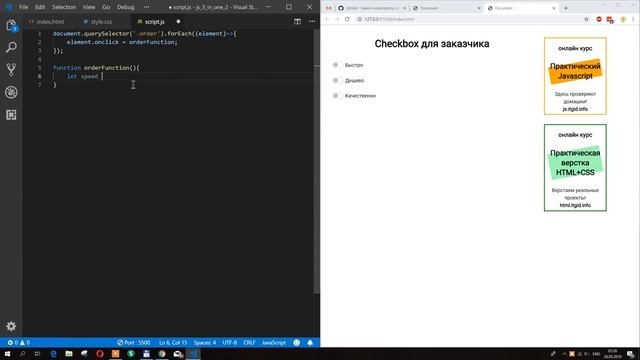This screenshot has width=640, height=360.
Task: Close the active Document browser tab
Action: point(554,8)
